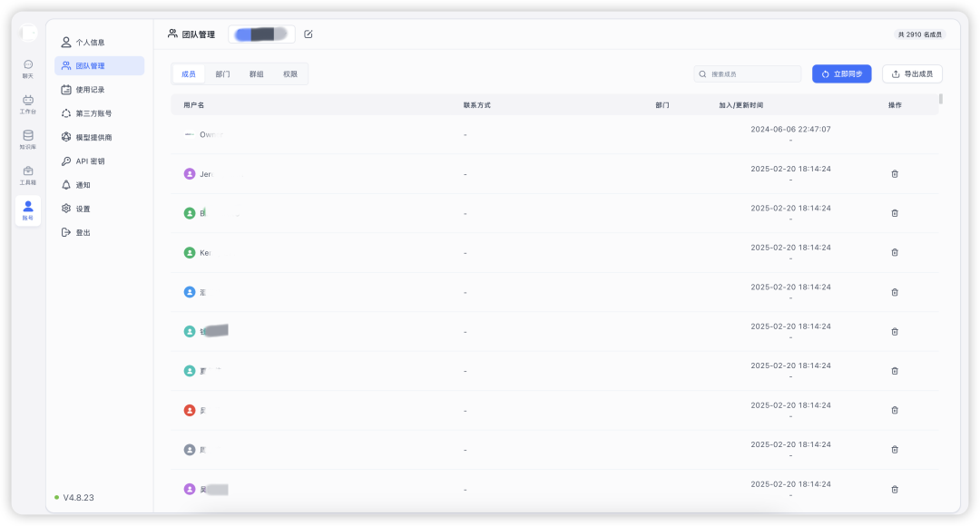Delete the member with the red avatar
Viewport: 980px width, 526px height.
(x=895, y=411)
